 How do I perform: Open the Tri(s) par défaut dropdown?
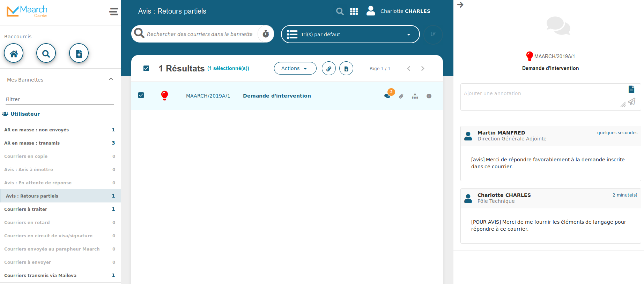(350, 34)
